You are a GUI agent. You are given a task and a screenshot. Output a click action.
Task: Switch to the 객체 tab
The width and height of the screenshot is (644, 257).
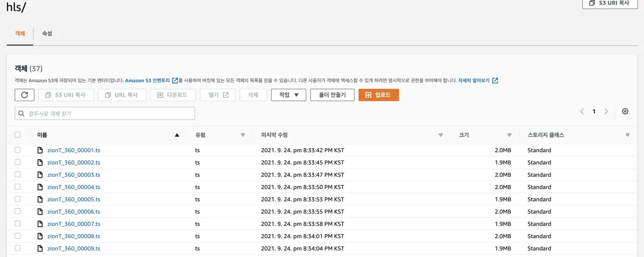coord(20,33)
